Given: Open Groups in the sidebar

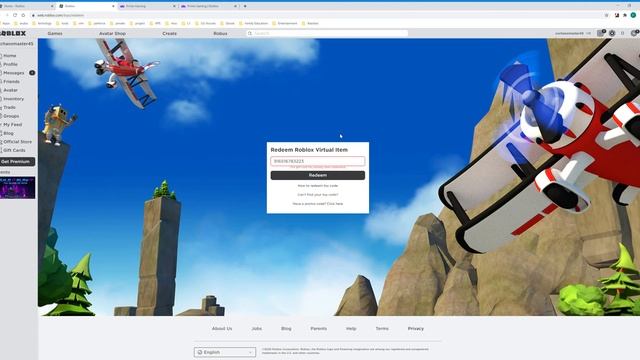Looking at the screenshot, I should pyautogui.click(x=11, y=116).
